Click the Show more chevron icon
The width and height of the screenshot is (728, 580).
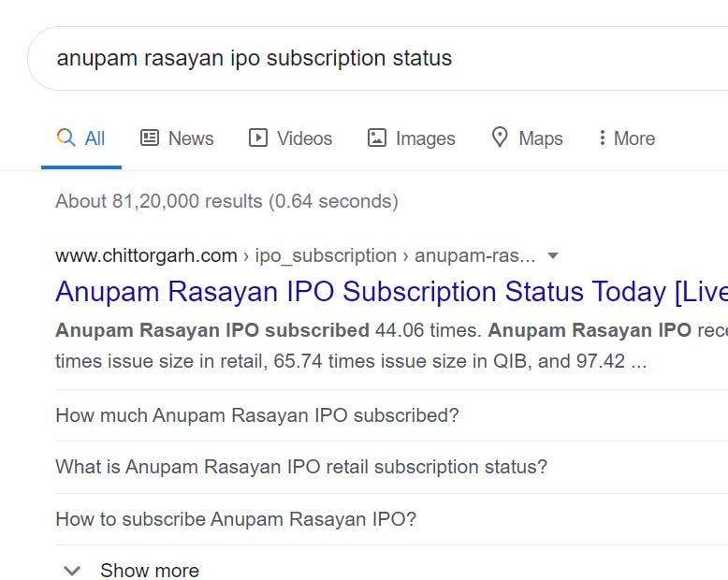pyautogui.click(x=72, y=571)
